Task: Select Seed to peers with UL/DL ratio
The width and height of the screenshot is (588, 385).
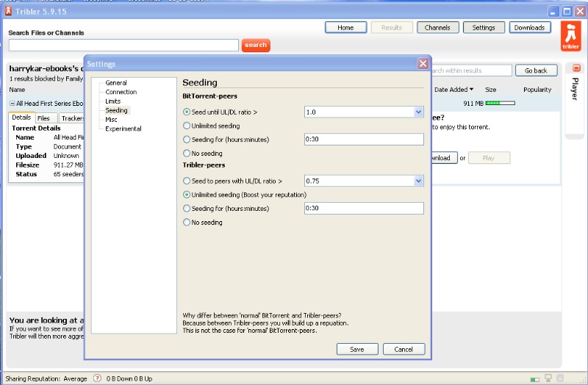Action: tap(187, 181)
